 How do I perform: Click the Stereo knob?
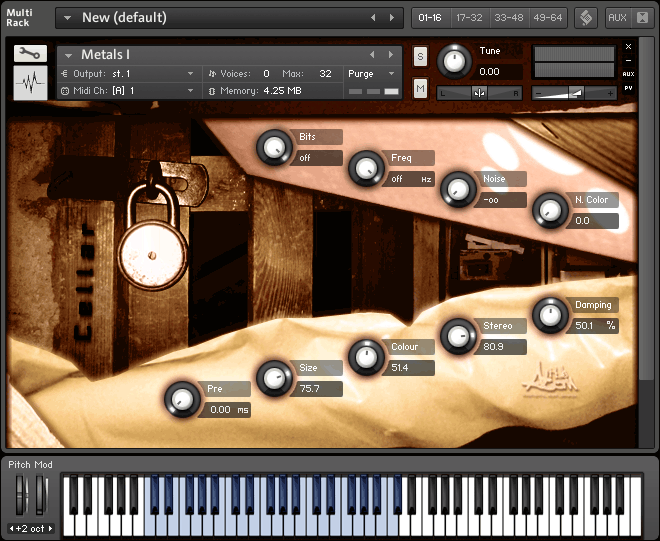[x=458, y=336]
